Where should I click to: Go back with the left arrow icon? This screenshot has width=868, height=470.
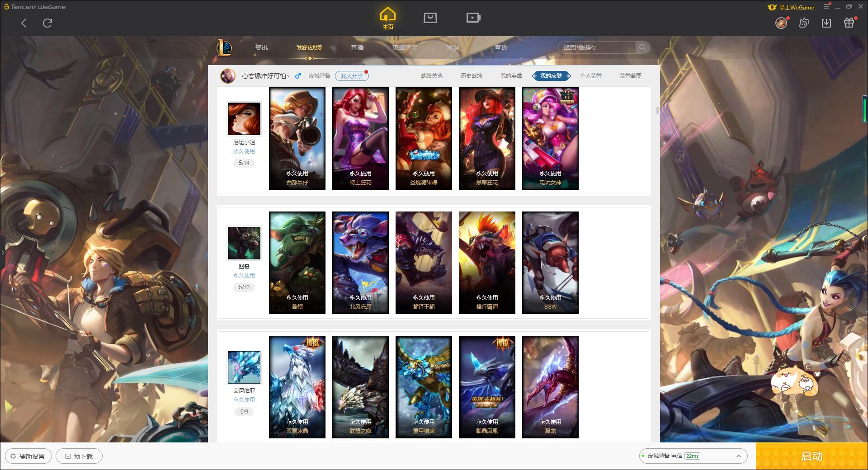(24, 23)
